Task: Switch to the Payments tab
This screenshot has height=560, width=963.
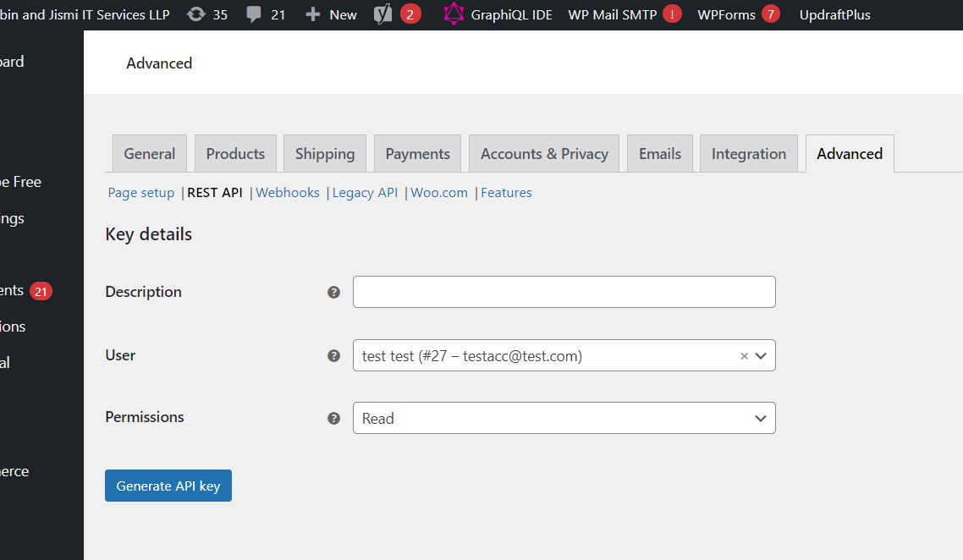Action: [417, 154]
